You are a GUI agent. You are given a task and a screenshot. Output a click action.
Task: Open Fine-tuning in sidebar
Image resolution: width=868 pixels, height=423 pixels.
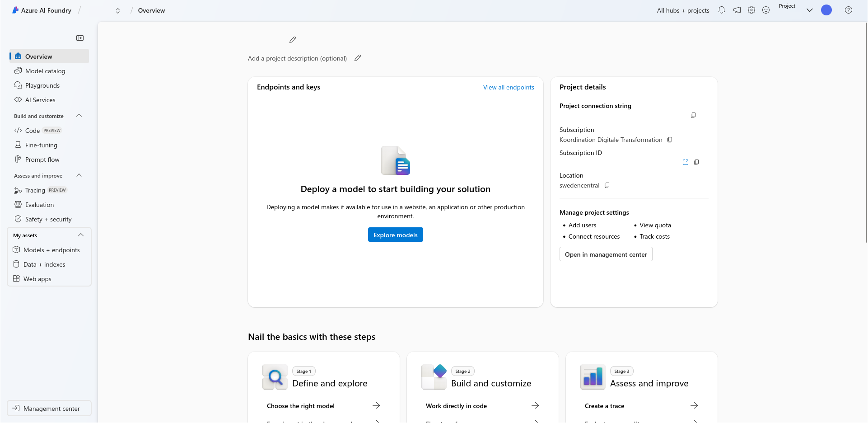(49, 145)
